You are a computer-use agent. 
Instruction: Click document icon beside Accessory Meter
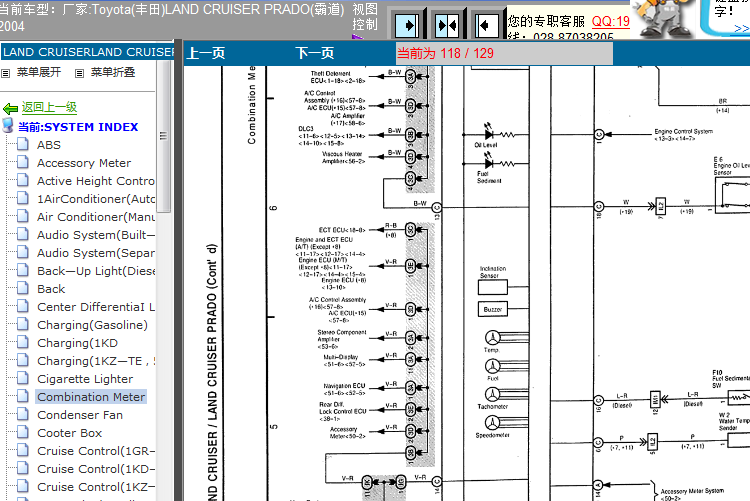pos(23,162)
